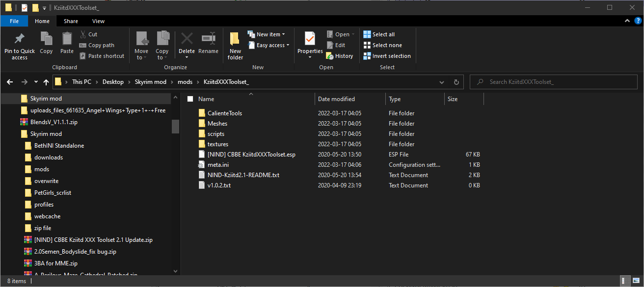Click mods breadcrumb in address bar
The image size is (644, 287).
pos(185,82)
